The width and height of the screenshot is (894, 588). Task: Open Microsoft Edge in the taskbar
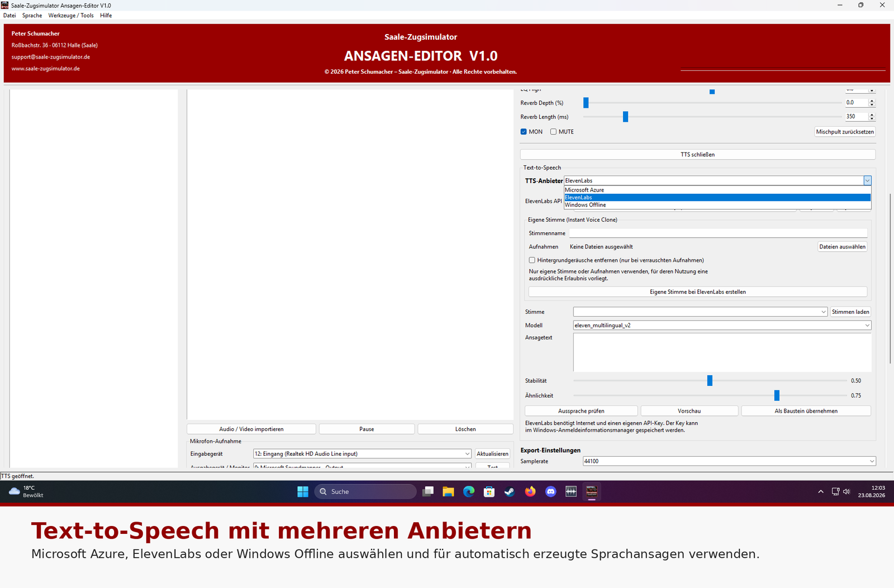tap(469, 491)
